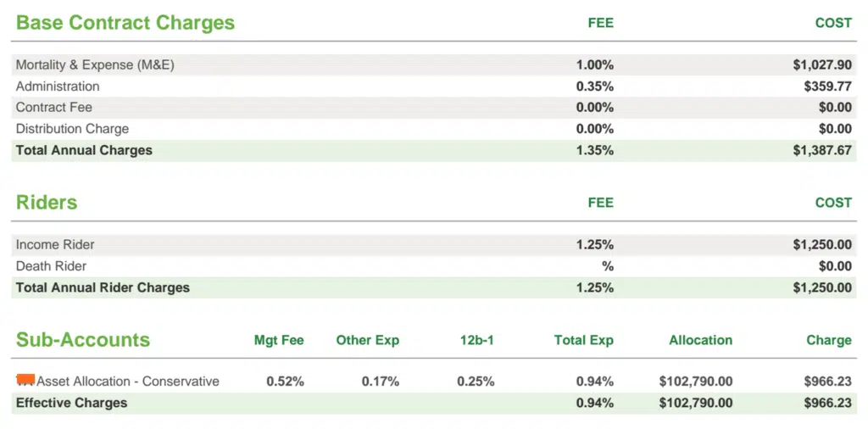Viewport: 868px width, 429px height.
Task: Open the Asset Allocation - Conservative sub-account
Action: pos(128,382)
